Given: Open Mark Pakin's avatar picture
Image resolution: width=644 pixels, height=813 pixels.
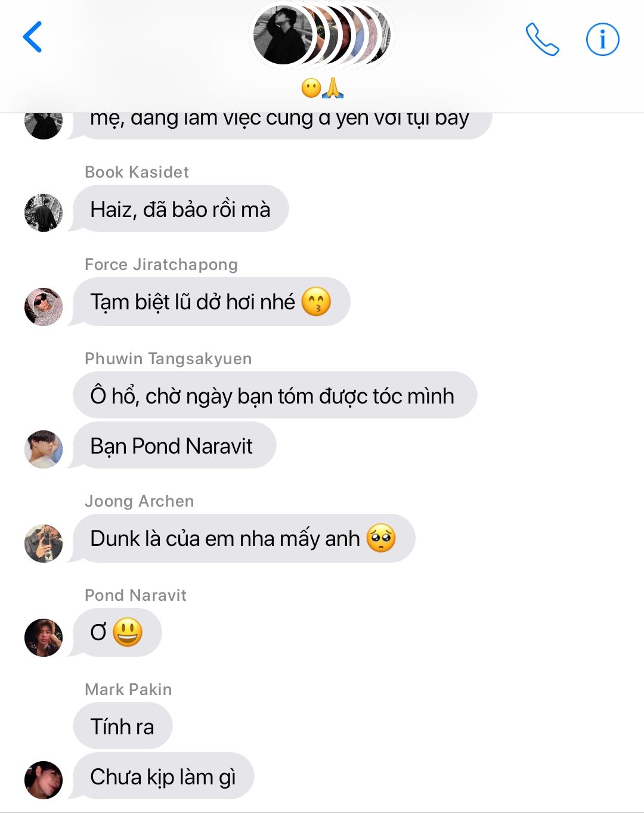Looking at the screenshot, I should [x=44, y=780].
